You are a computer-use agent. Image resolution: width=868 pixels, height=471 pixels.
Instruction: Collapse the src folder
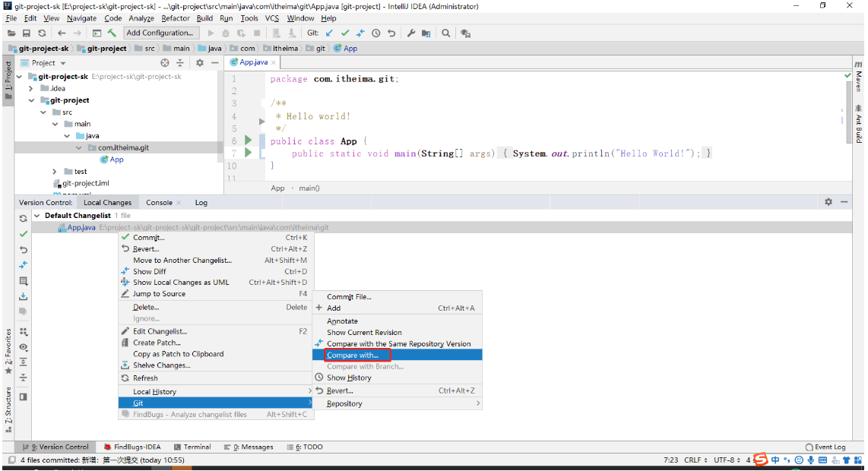(43, 112)
